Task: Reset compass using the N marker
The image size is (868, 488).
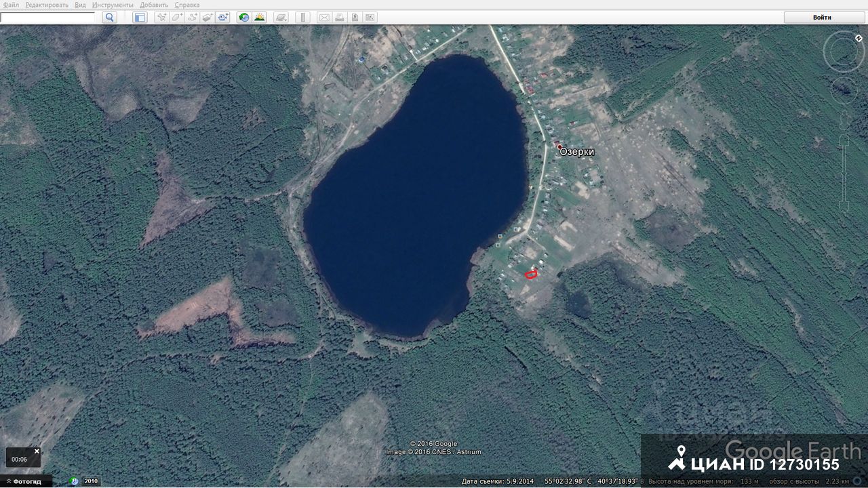Action: click(859, 39)
